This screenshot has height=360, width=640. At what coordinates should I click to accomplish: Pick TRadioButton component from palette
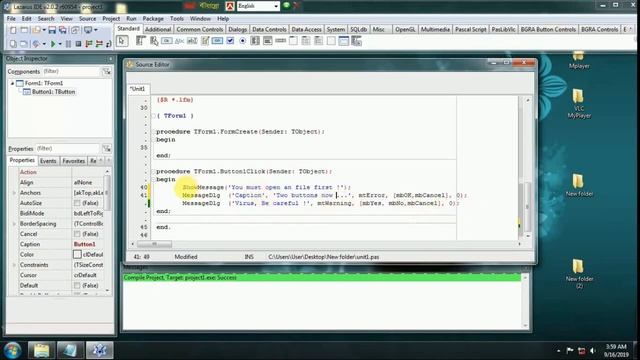[242, 41]
